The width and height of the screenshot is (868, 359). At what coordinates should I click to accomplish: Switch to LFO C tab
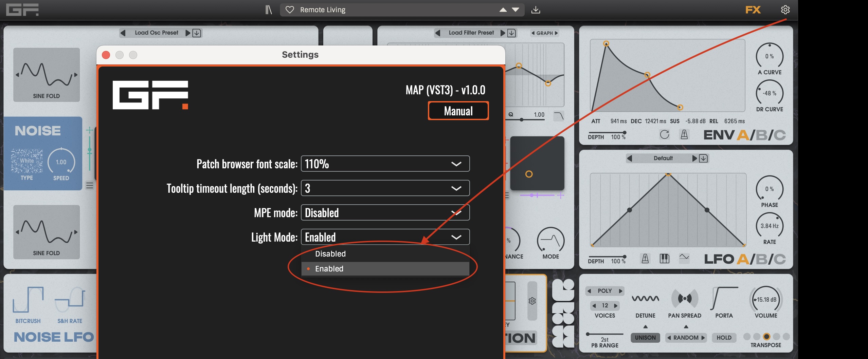click(x=780, y=259)
